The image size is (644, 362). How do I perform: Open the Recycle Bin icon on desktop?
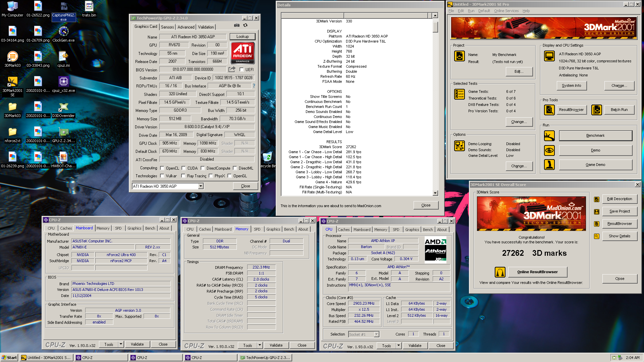[x=268, y=160]
